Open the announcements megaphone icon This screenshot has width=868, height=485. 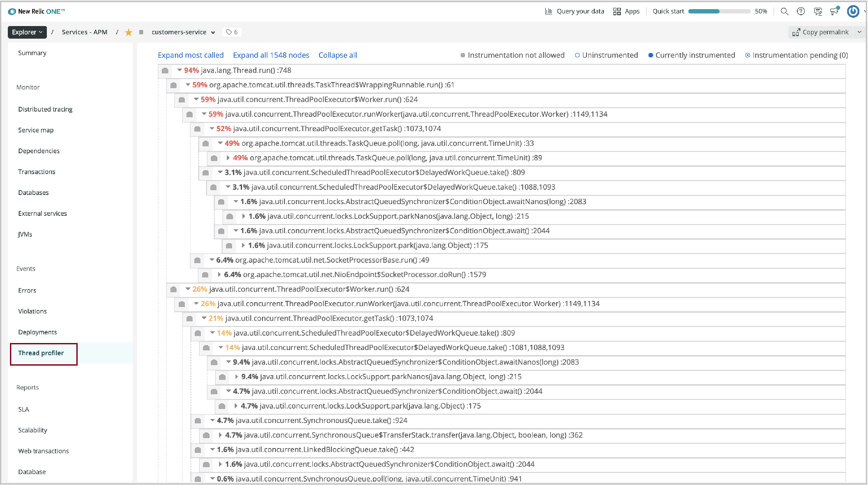click(834, 11)
